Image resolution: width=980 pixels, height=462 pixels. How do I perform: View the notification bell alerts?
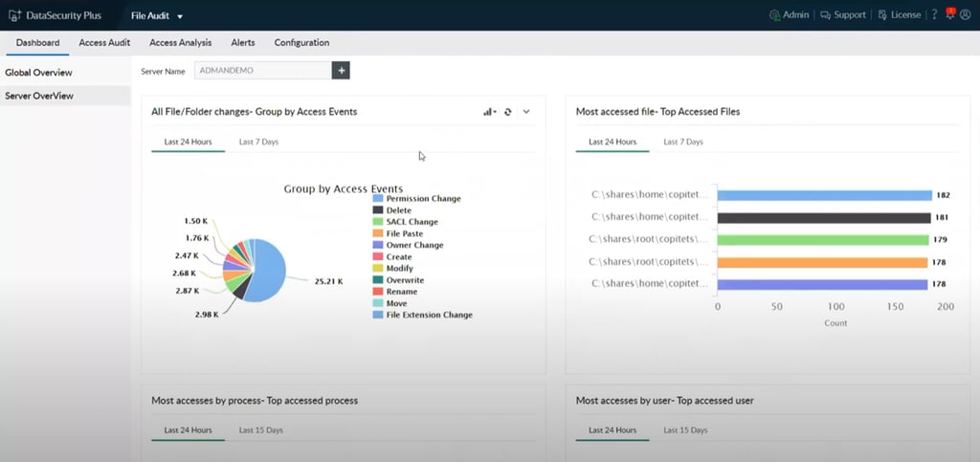click(950, 14)
